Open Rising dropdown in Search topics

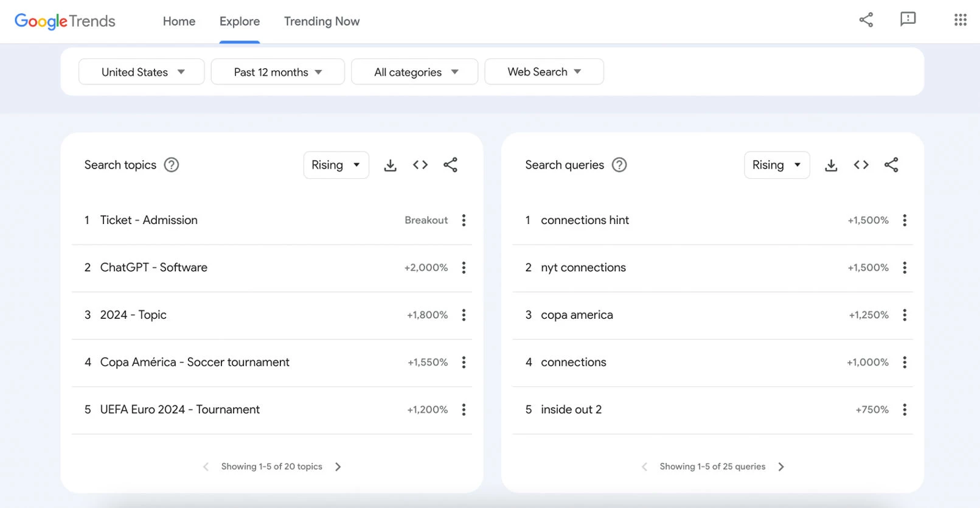click(x=336, y=165)
